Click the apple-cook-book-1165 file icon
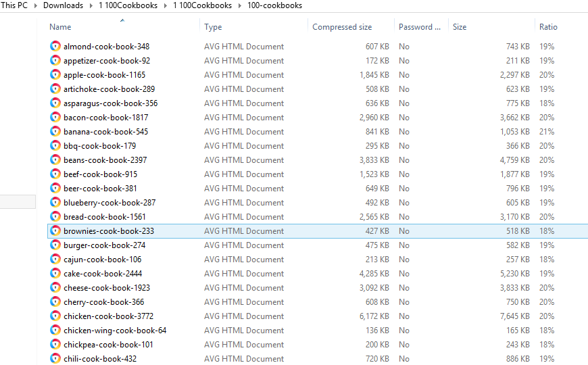Screen dimensions: 588x365 pyautogui.click(x=55, y=74)
